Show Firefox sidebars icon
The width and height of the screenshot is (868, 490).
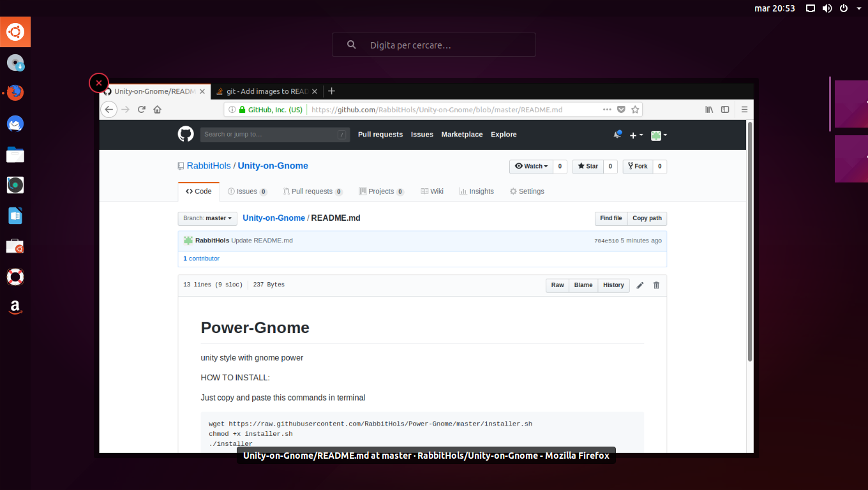(725, 109)
